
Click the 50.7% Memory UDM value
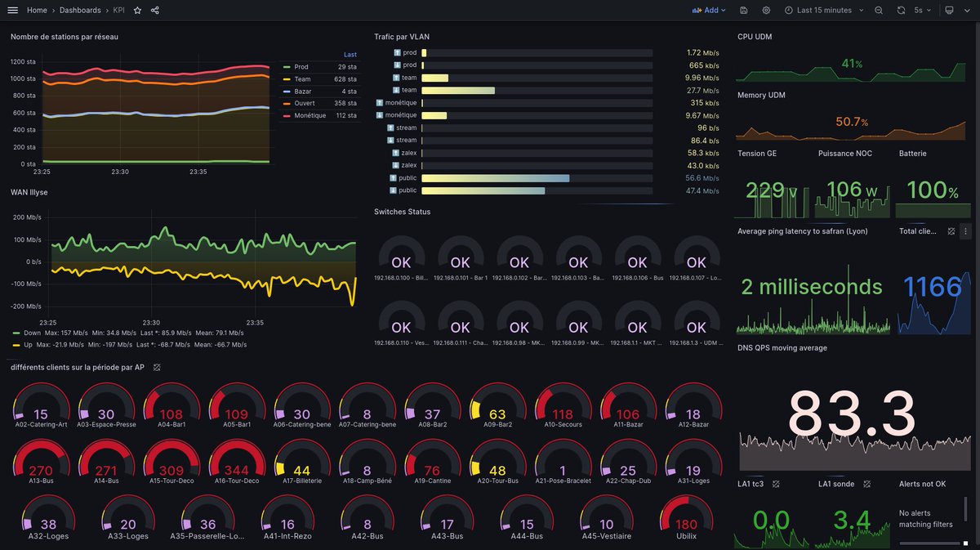coord(852,122)
